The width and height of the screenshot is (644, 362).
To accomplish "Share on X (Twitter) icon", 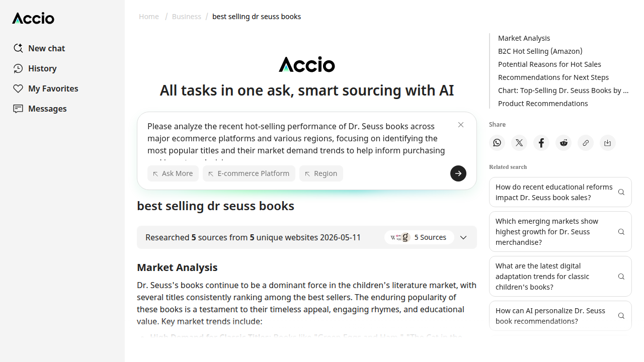I will pos(519,143).
